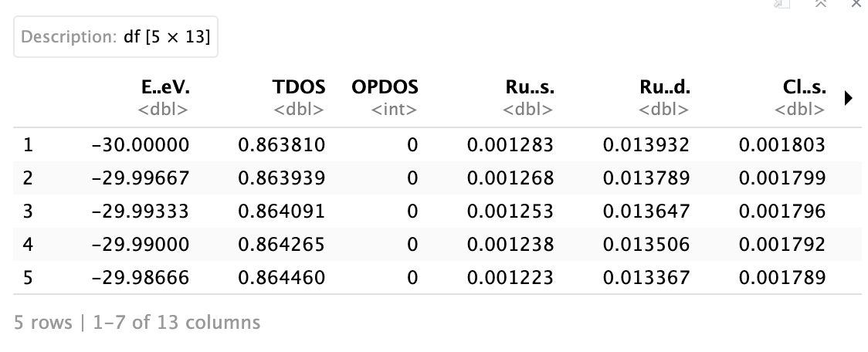Click Ru..d. value 0.013506

[646, 244]
